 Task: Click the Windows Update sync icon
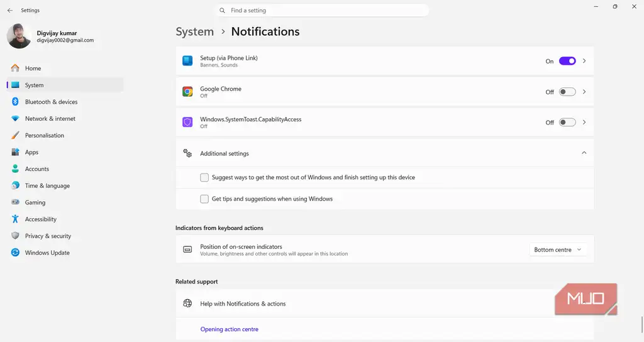click(x=15, y=253)
